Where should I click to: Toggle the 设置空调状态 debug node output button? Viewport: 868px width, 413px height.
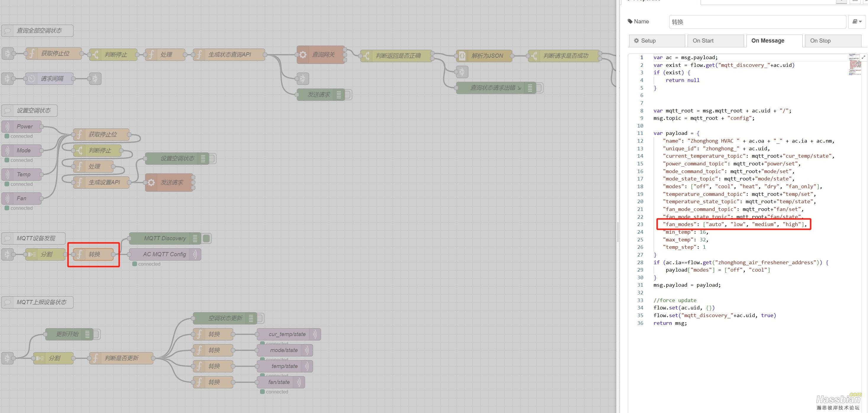pyautogui.click(x=212, y=159)
